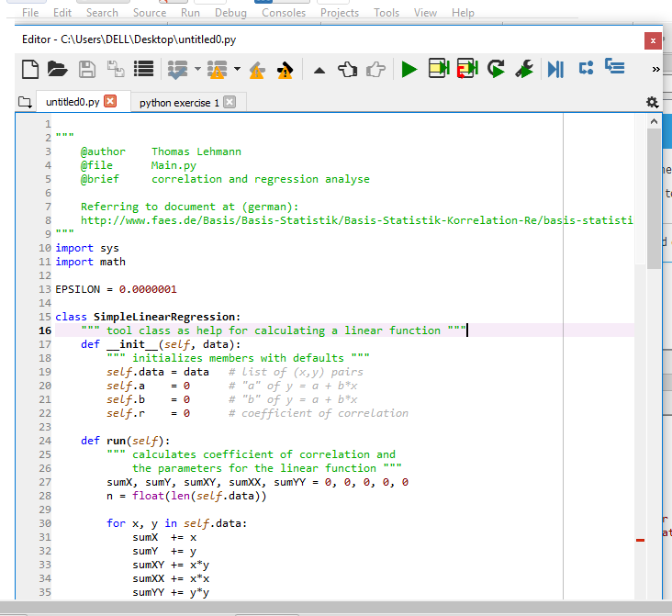Open run configuration wrench icon

coord(524,69)
